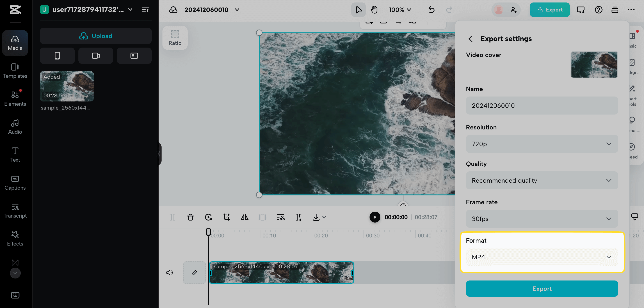Open the canvas Ratio button
The width and height of the screenshot is (644, 308).
pyautogui.click(x=175, y=38)
